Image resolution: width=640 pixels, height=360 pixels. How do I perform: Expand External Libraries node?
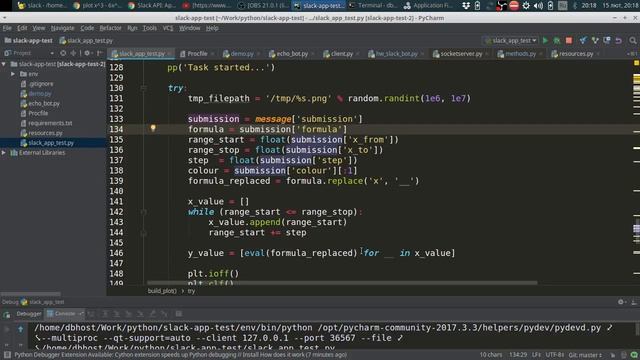coord(4,153)
